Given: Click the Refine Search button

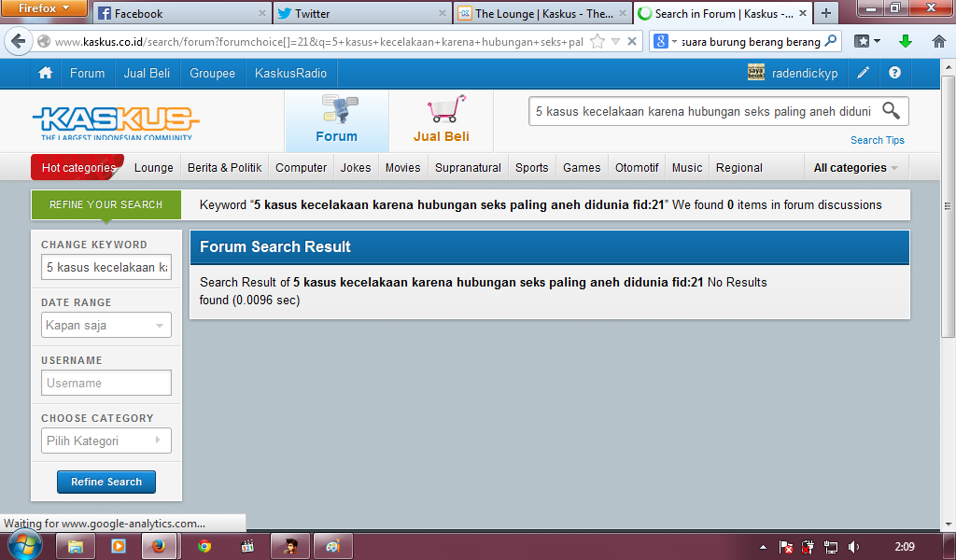Looking at the screenshot, I should click(x=106, y=482).
